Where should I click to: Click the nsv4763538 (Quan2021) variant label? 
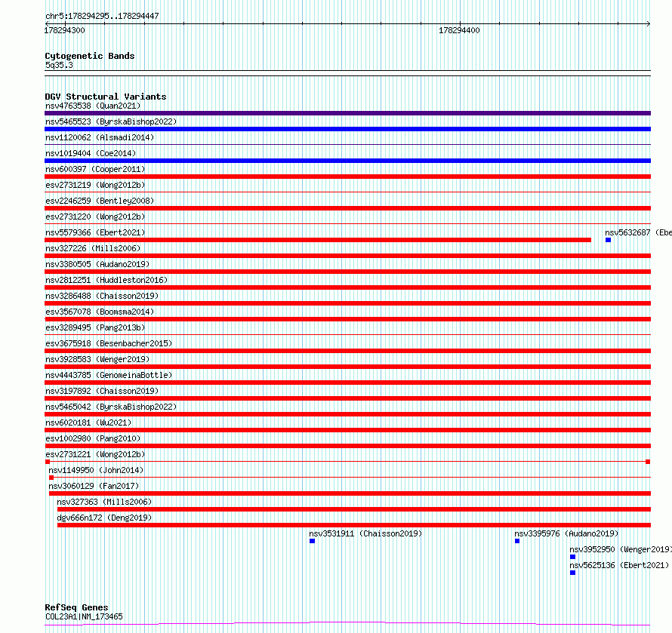(93, 106)
